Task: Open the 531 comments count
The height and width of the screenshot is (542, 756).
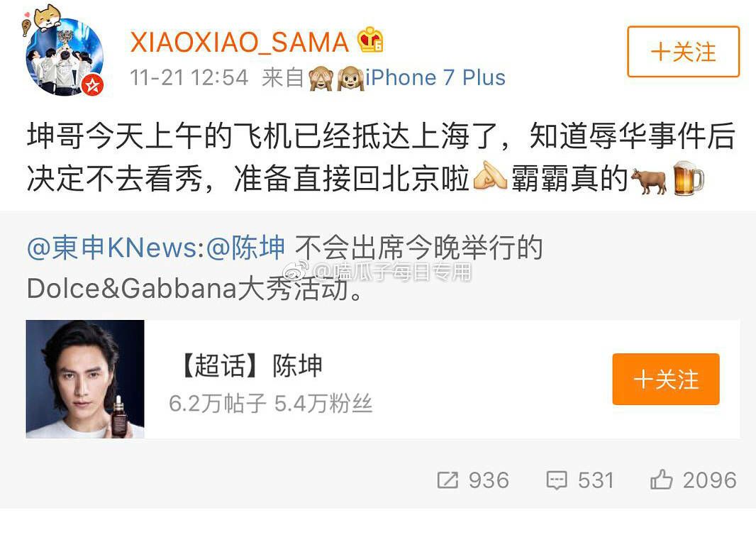Action: click(x=596, y=481)
